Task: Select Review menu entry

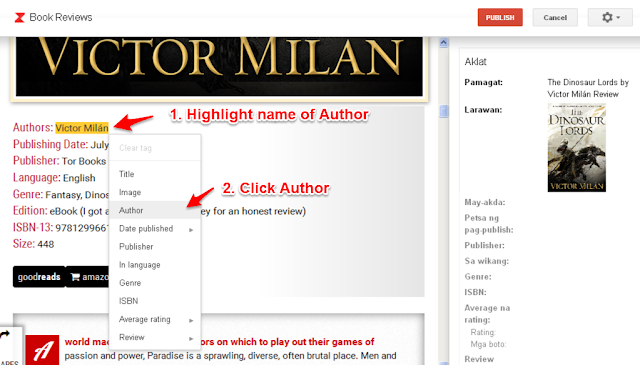Action: coord(155,337)
